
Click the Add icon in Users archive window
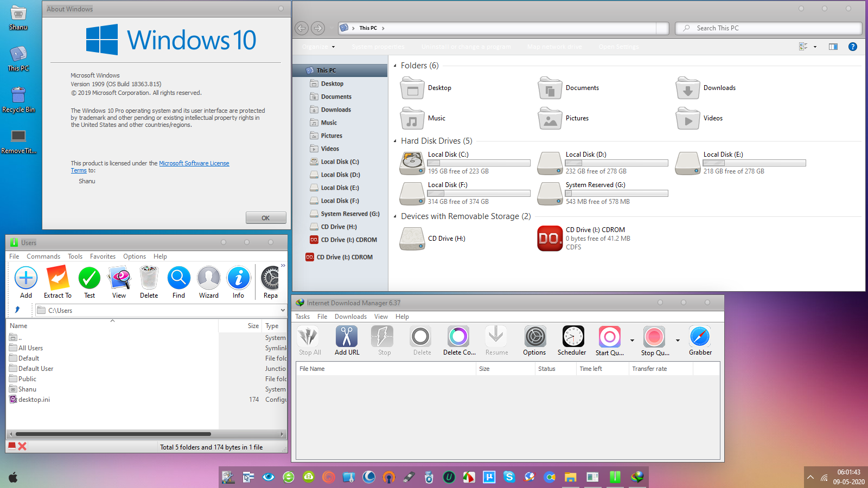(x=26, y=278)
